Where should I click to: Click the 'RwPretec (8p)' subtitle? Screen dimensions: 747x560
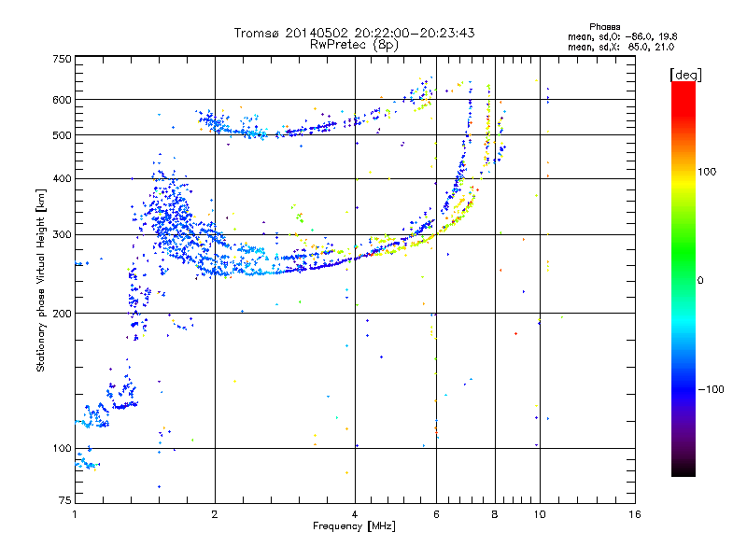click(354, 45)
